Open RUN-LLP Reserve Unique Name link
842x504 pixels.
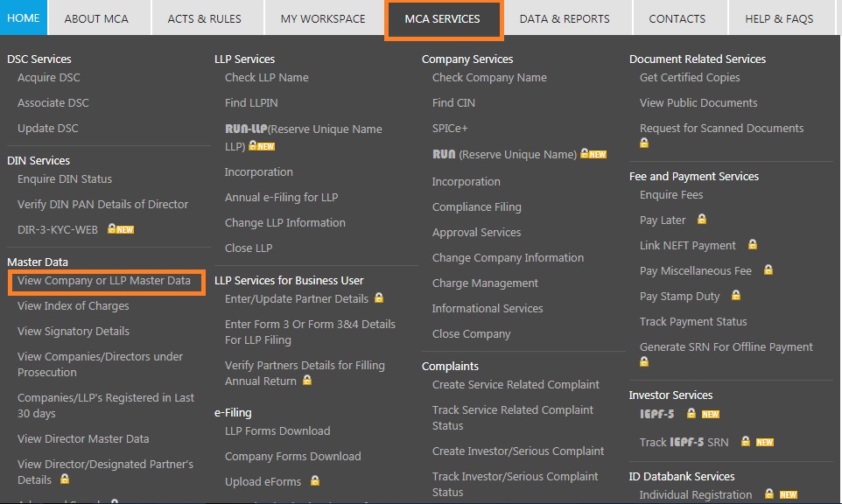304,137
